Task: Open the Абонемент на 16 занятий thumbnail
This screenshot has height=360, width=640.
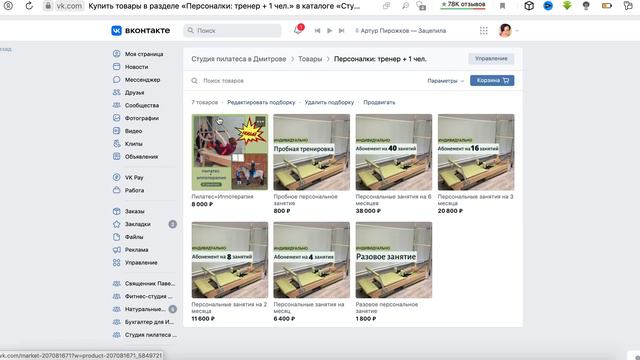Action: 476,152
